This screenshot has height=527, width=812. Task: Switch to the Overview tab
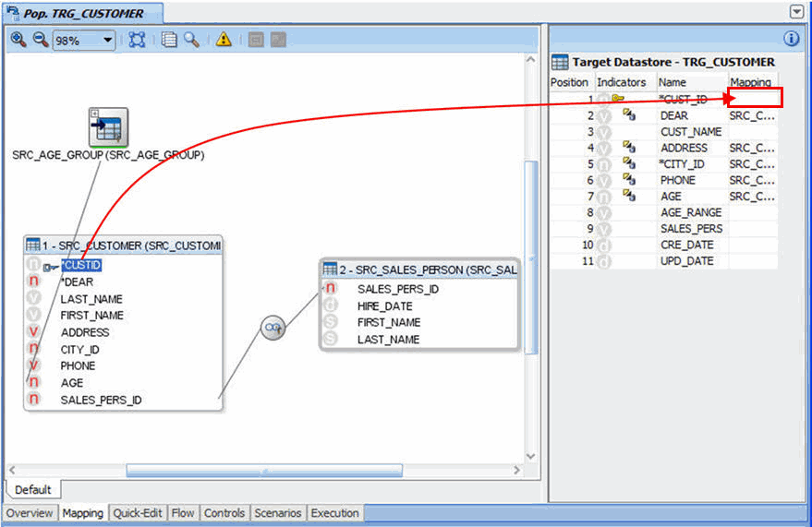(x=30, y=513)
